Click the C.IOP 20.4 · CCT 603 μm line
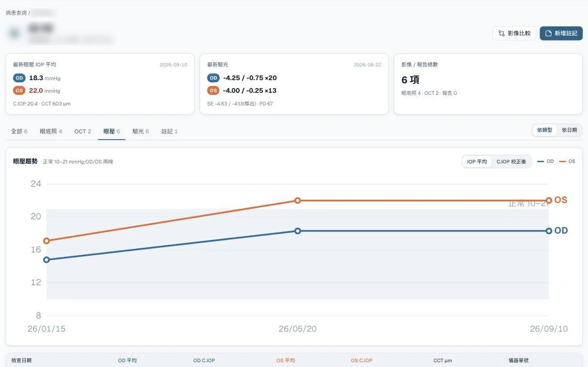Image resolution: width=588 pixels, height=367 pixels. [42, 104]
